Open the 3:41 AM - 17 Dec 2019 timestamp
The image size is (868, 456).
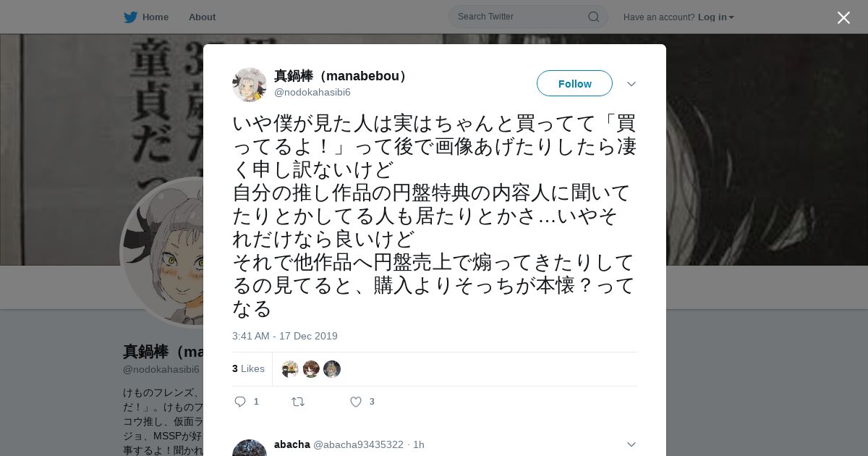pyautogui.click(x=285, y=336)
